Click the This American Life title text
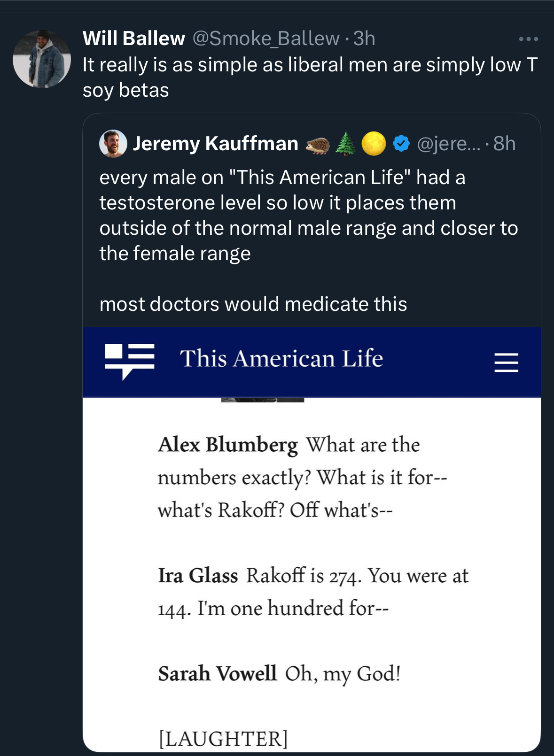Viewport: 554px width, 756px height. [281, 359]
